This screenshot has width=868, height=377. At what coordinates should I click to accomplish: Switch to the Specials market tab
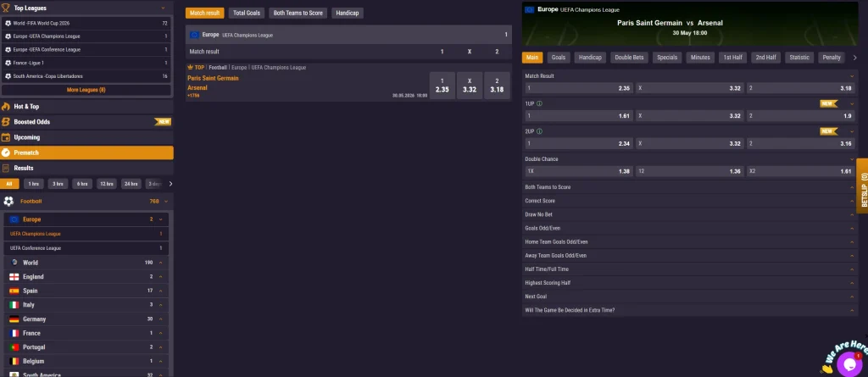point(667,57)
